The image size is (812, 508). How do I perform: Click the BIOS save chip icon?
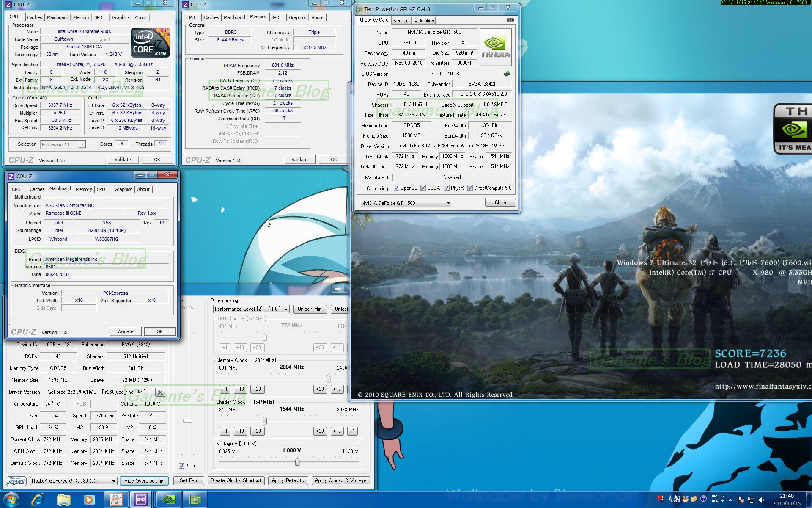(x=507, y=74)
